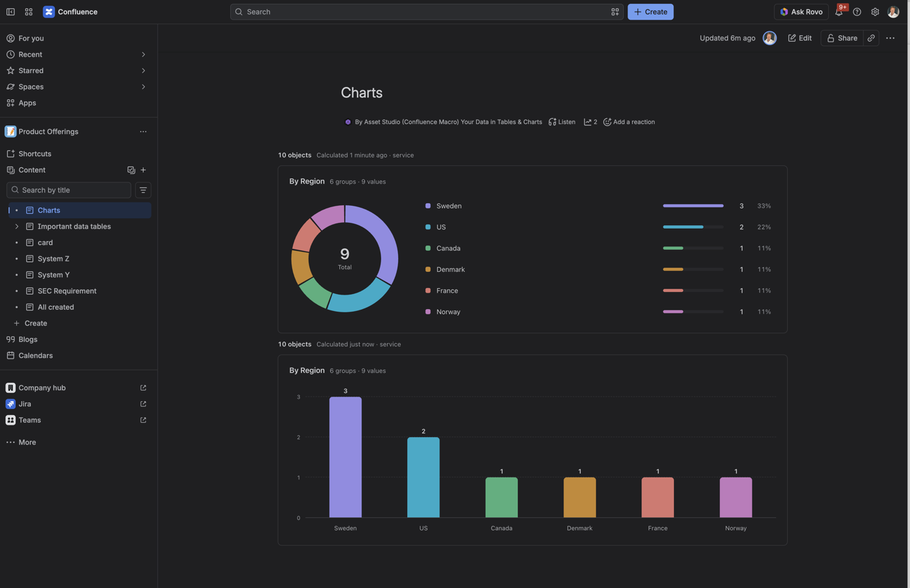The width and height of the screenshot is (910, 588).
Task: Click the US progress bar in legend
Action: tap(693, 227)
